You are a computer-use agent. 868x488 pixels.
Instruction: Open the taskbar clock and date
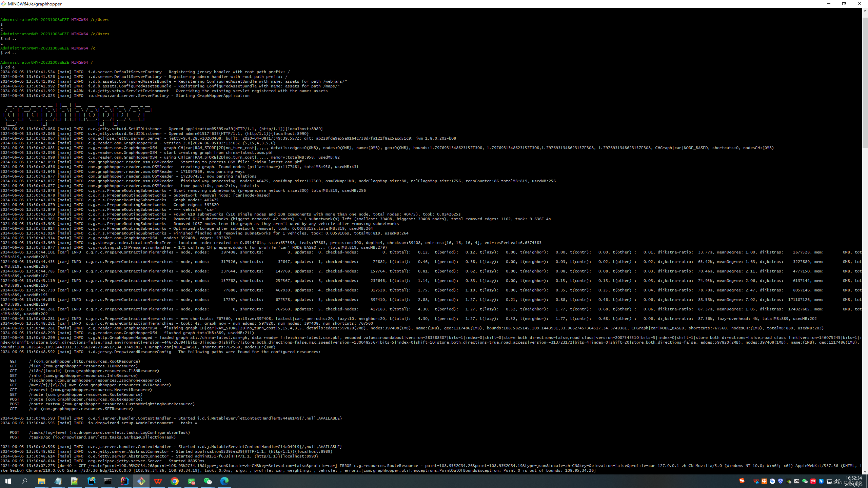tap(853, 481)
